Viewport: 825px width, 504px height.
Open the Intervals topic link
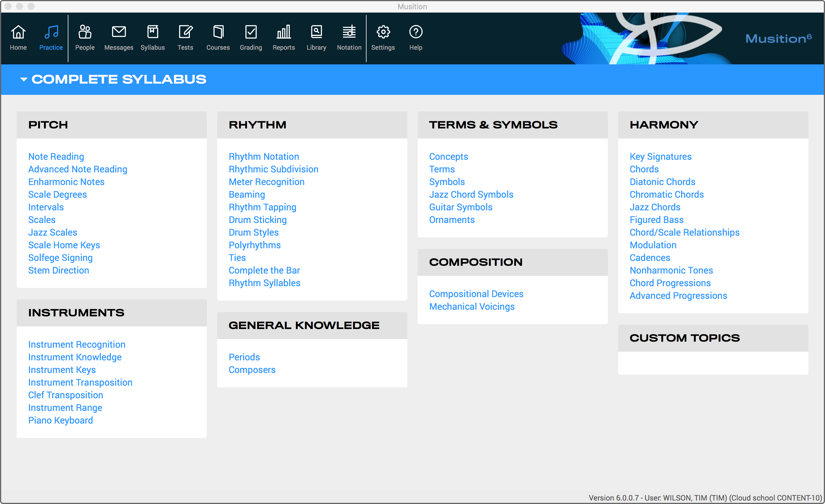[46, 207]
